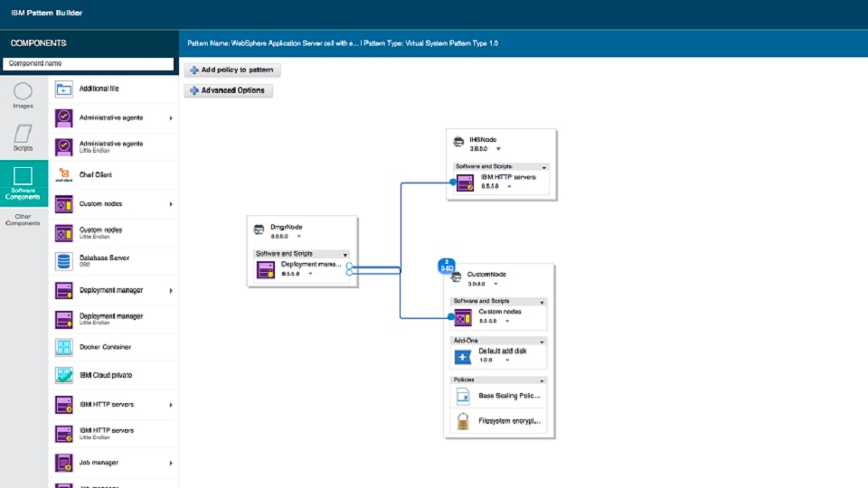Image resolution: width=868 pixels, height=488 pixels.
Task: Select the Chef Client label
Action: (95, 174)
